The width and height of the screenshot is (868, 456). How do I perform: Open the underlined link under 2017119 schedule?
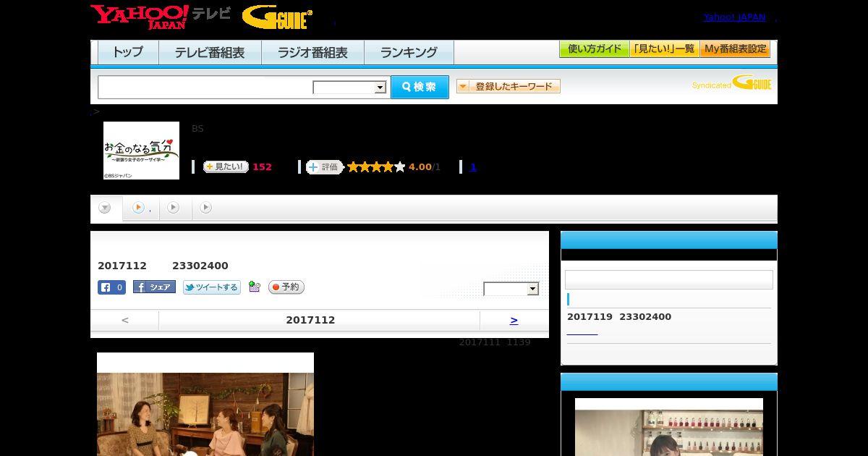point(582,332)
